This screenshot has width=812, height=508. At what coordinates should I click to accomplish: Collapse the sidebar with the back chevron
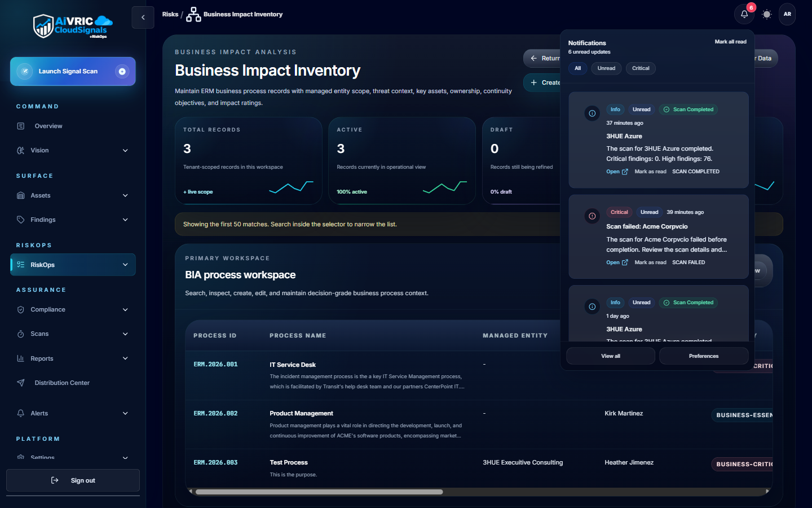(x=143, y=17)
